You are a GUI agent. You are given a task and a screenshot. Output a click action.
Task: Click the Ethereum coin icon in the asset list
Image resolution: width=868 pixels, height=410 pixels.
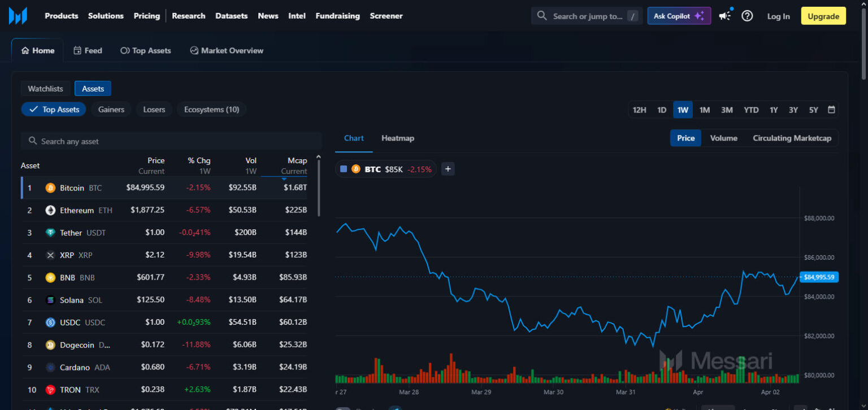[50, 210]
